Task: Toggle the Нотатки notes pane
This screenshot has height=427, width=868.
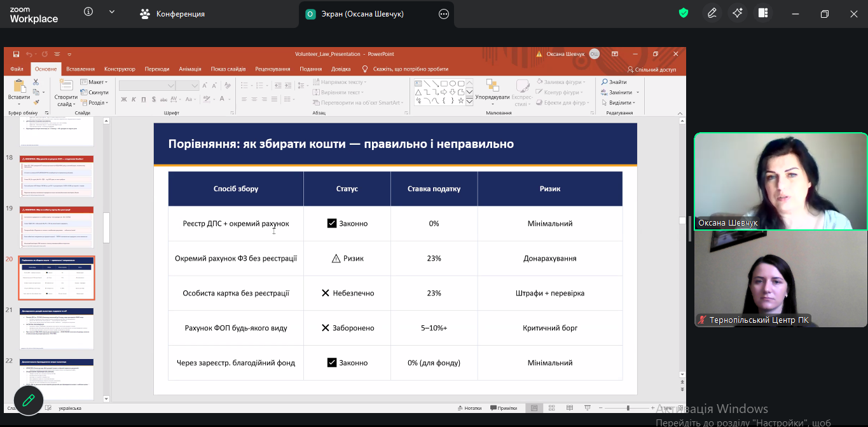Action: click(469, 408)
